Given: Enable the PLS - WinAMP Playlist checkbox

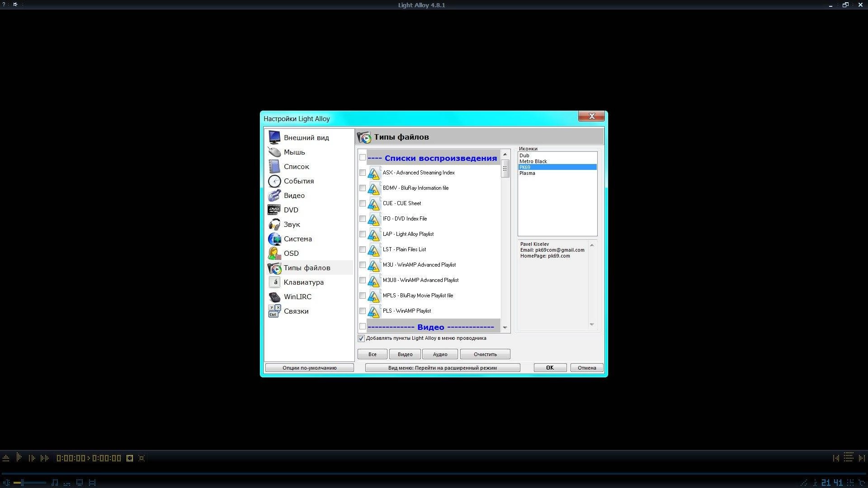Looking at the screenshot, I should pos(363,311).
